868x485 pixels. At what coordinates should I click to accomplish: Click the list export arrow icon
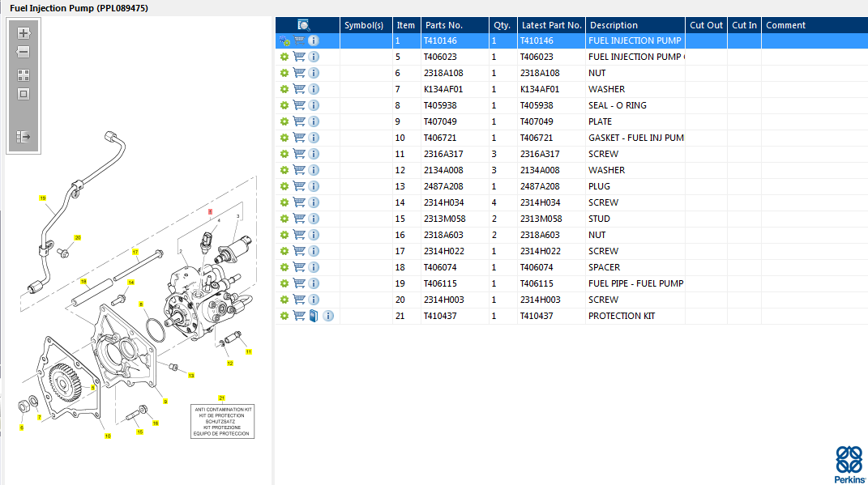24,137
